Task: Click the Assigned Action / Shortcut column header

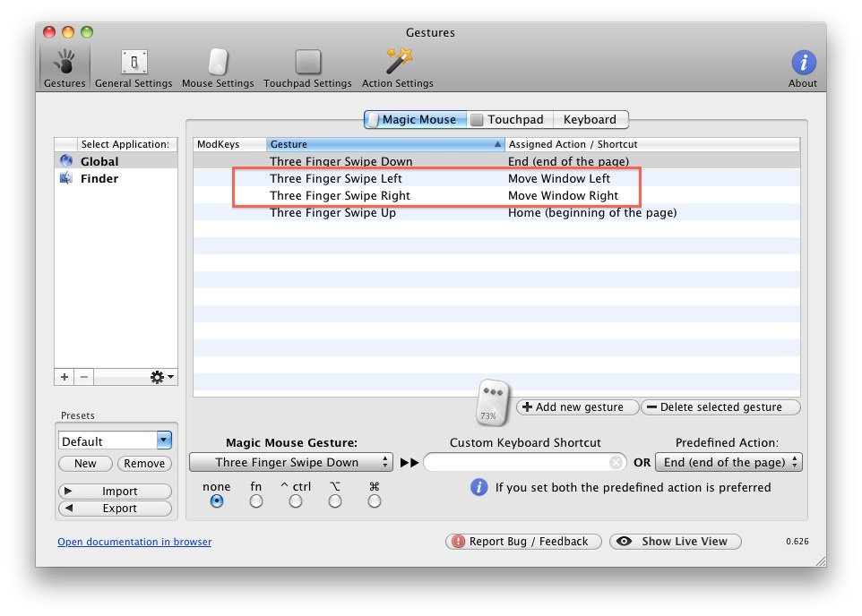Action: coord(652,144)
